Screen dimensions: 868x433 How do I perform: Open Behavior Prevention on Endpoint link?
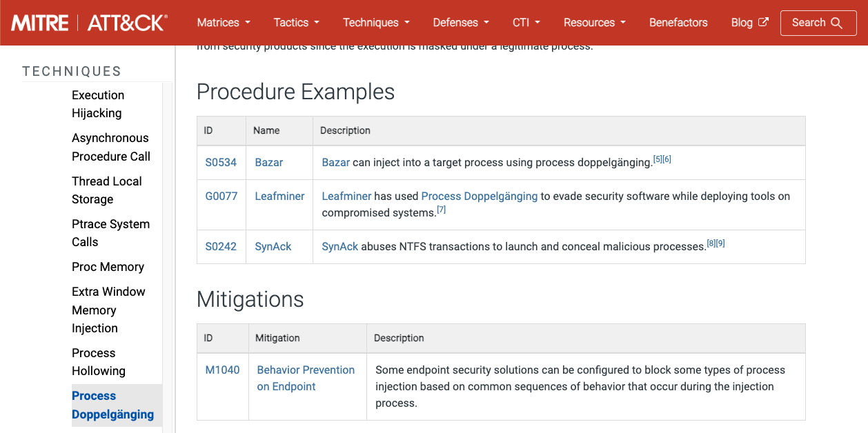coord(306,379)
